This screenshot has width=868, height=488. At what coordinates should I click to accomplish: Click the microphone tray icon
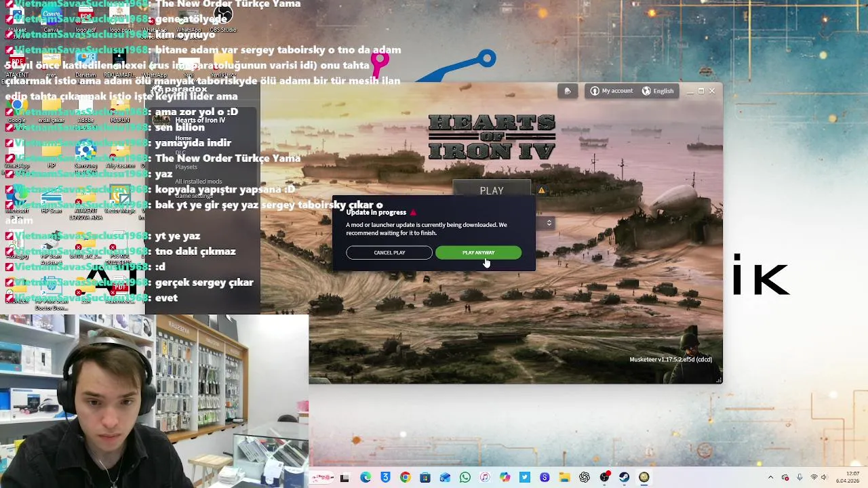point(800,477)
